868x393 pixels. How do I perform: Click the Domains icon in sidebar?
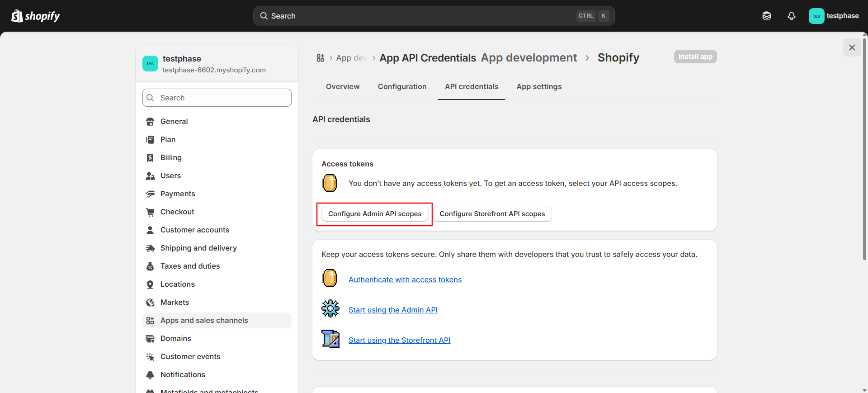tap(150, 339)
